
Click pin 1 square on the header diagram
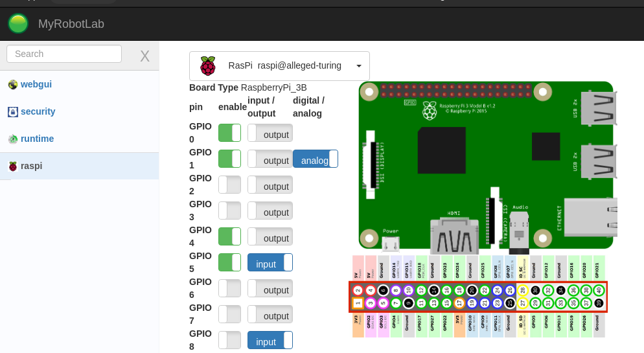(x=358, y=303)
